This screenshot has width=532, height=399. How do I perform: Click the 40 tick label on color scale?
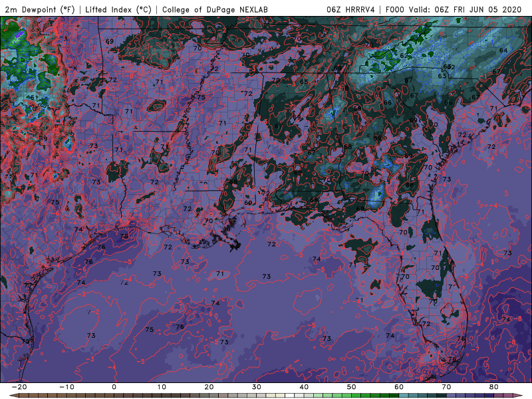pos(304,387)
